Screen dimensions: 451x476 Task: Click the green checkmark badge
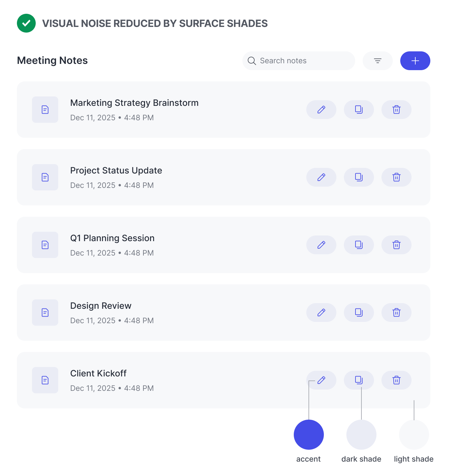[x=26, y=23]
